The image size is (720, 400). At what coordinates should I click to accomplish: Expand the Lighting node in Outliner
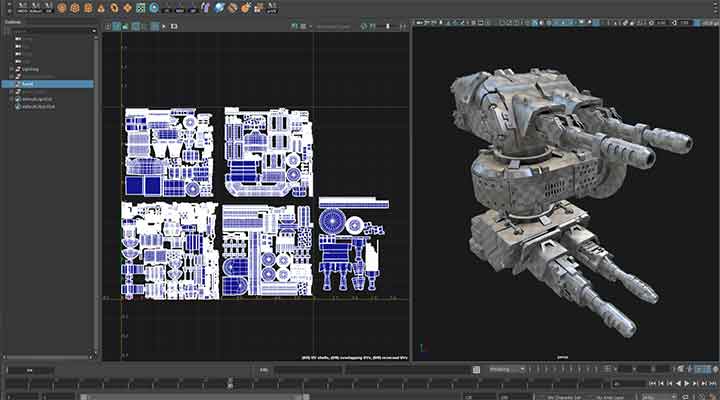pos(11,68)
